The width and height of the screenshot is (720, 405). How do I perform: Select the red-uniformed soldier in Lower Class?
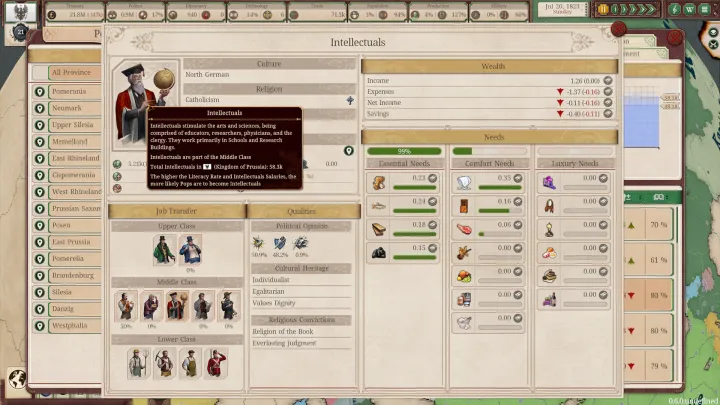pos(214,363)
